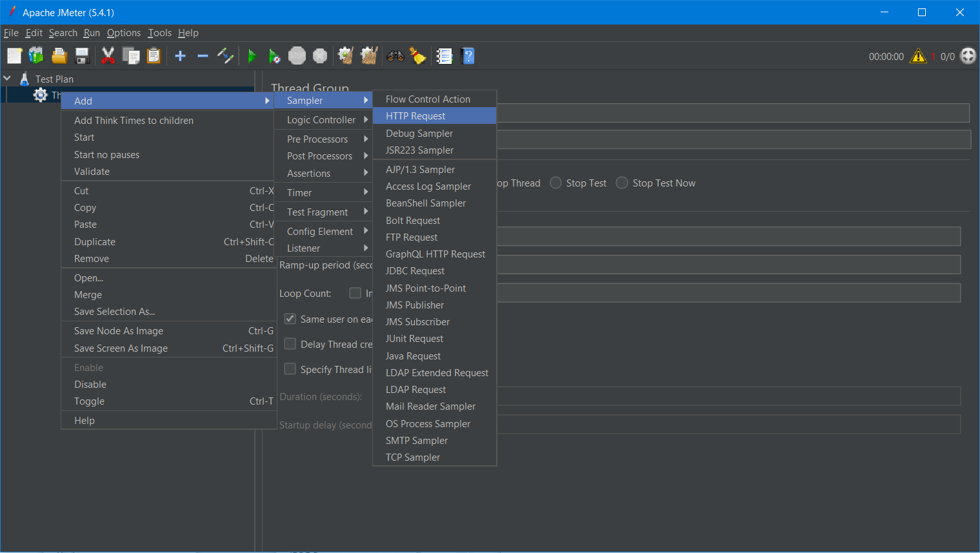The width and height of the screenshot is (980, 553).
Task: Expand the Timer submenu
Action: 324,193
